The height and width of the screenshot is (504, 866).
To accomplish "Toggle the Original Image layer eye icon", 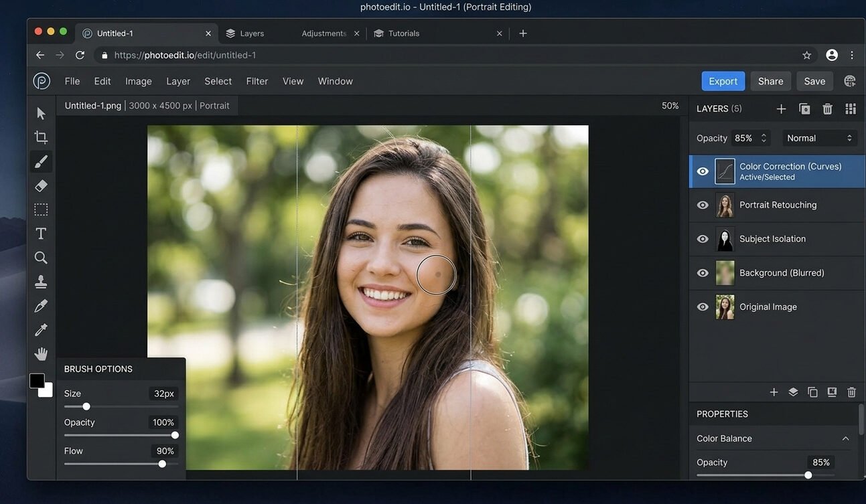I will coord(703,307).
